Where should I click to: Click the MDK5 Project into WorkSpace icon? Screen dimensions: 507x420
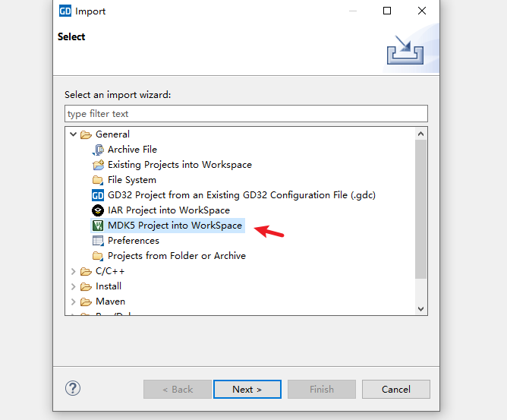(98, 226)
